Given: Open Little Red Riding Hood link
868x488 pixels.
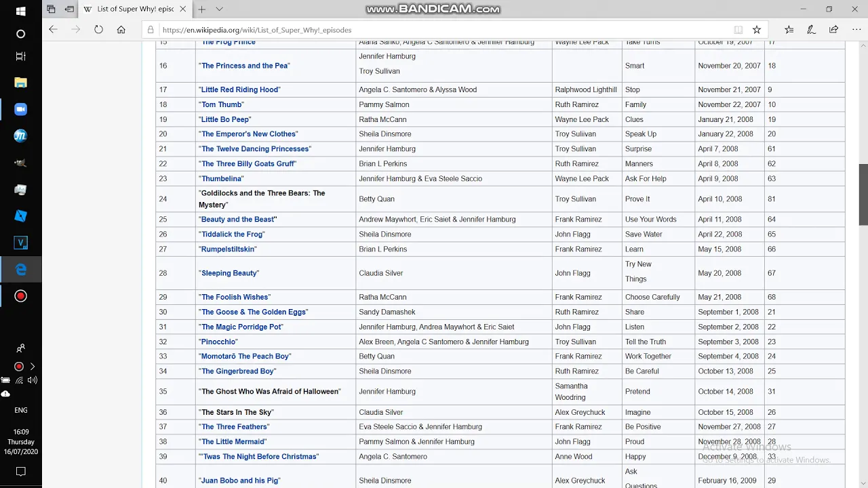Looking at the screenshot, I should coord(240,89).
